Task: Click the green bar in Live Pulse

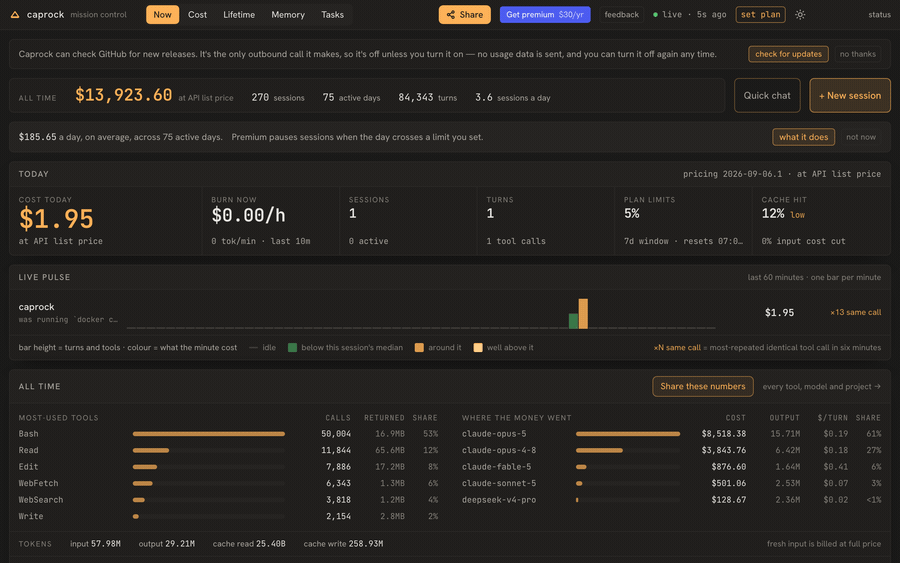Action: tap(573, 321)
